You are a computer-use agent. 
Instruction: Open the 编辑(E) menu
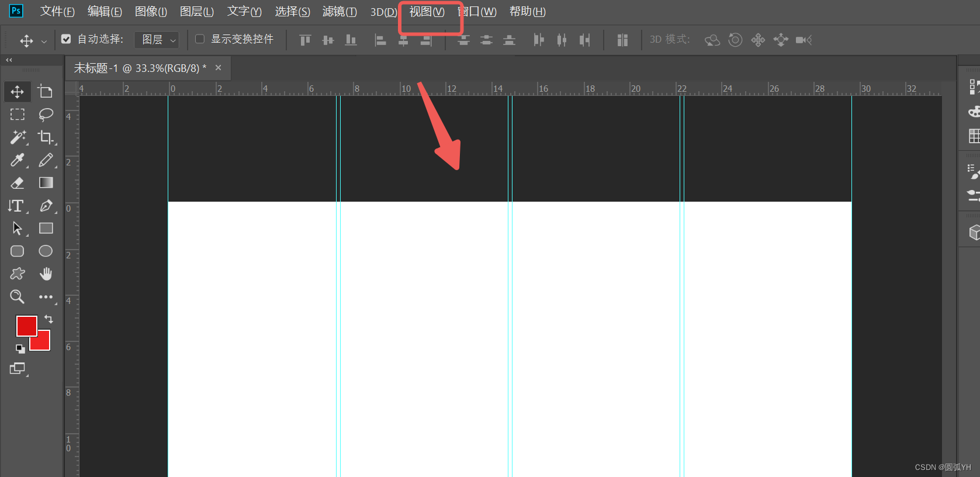pos(105,12)
